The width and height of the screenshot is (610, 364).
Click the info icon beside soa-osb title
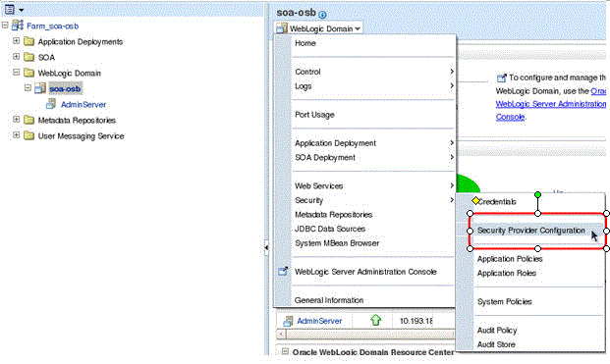click(x=322, y=15)
